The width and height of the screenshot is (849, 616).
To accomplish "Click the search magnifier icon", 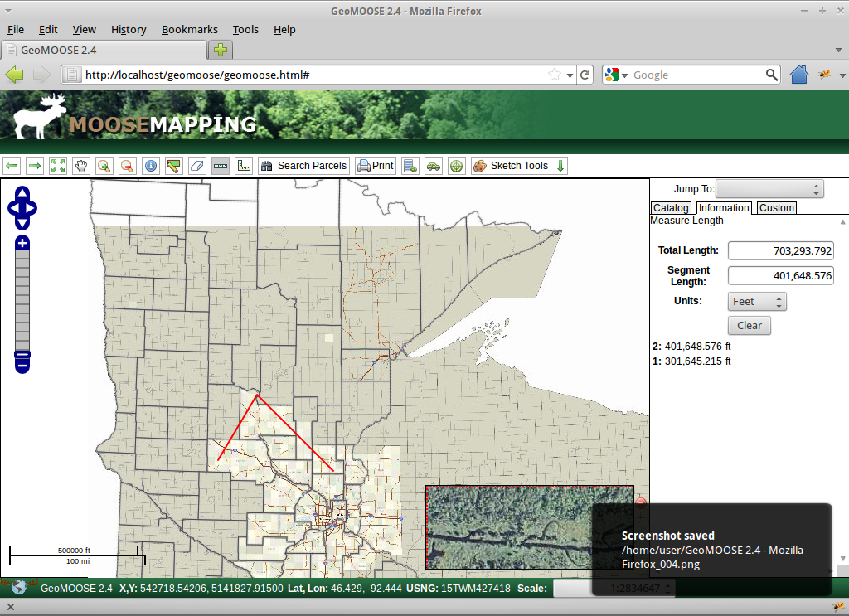I will click(772, 75).
